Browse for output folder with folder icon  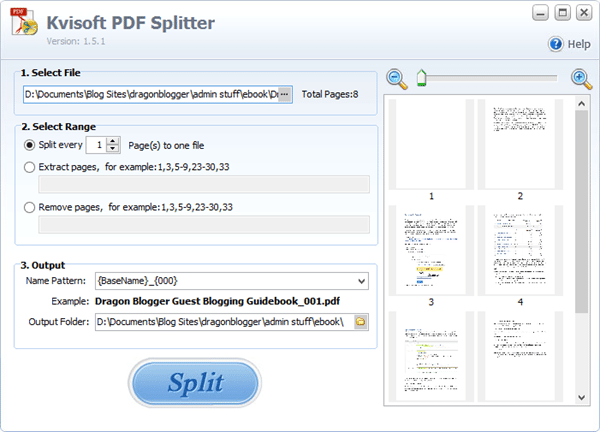pos(360,321)
